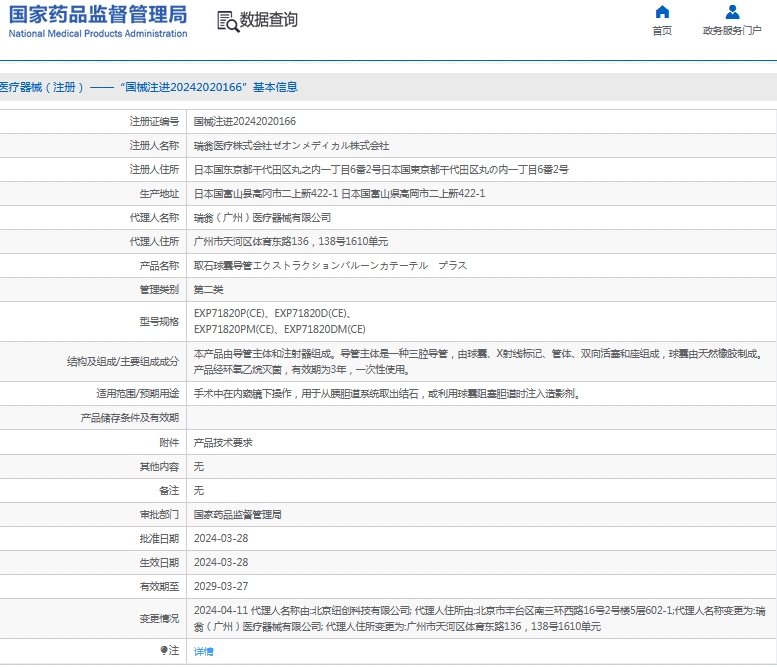777x667 pixels.
Task: Select the model spec EXP71820P(CE) value
Action: [x=279, y=321]
